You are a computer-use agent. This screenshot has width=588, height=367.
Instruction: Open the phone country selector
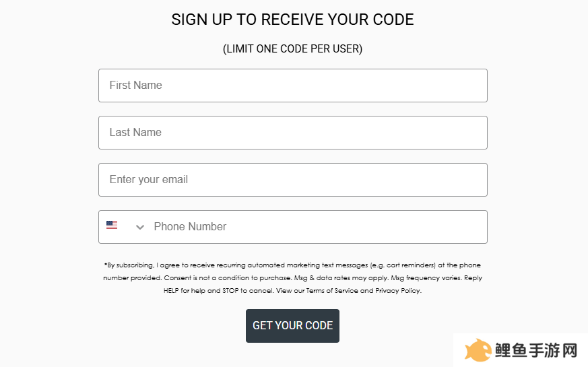[x=125, y=227]
